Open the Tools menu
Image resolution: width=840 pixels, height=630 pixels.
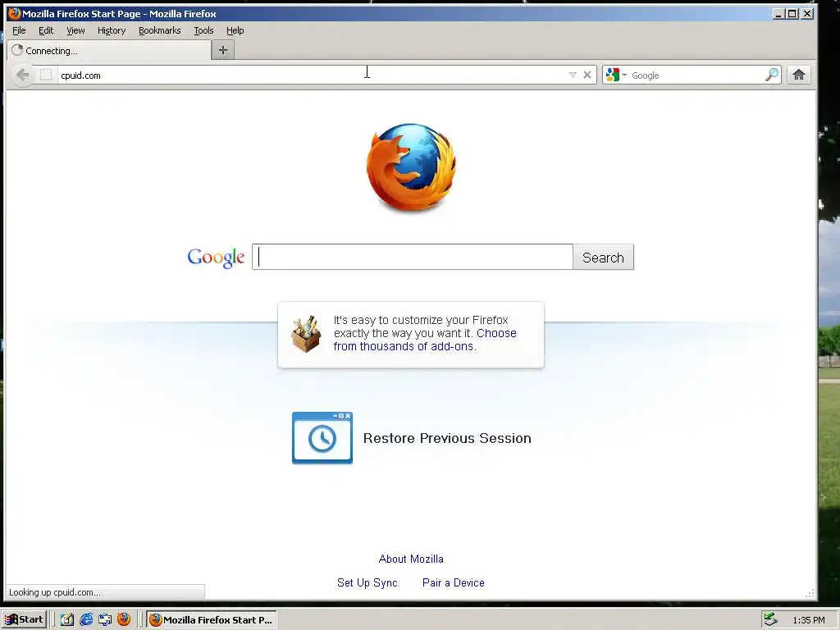click(203, 30)
